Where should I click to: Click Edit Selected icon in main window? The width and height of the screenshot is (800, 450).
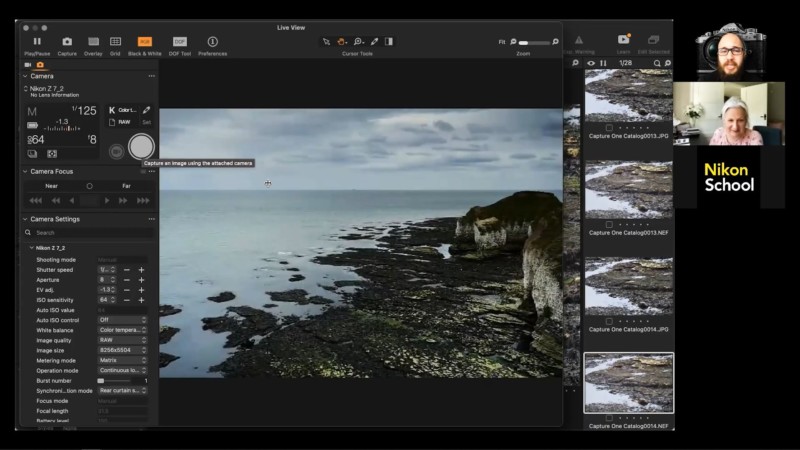tap(654, 40)
